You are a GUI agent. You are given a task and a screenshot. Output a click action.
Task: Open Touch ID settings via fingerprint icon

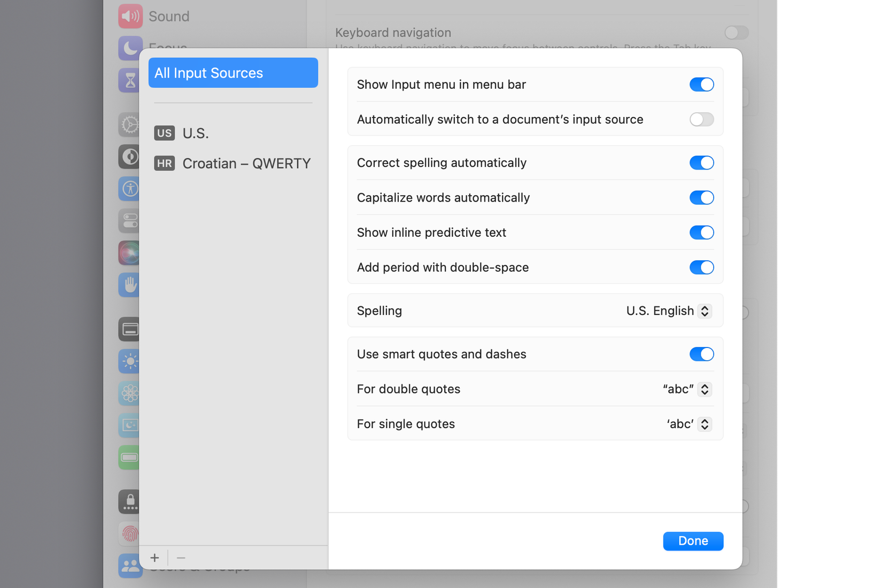pyautogui.click(x=129, y=533)
